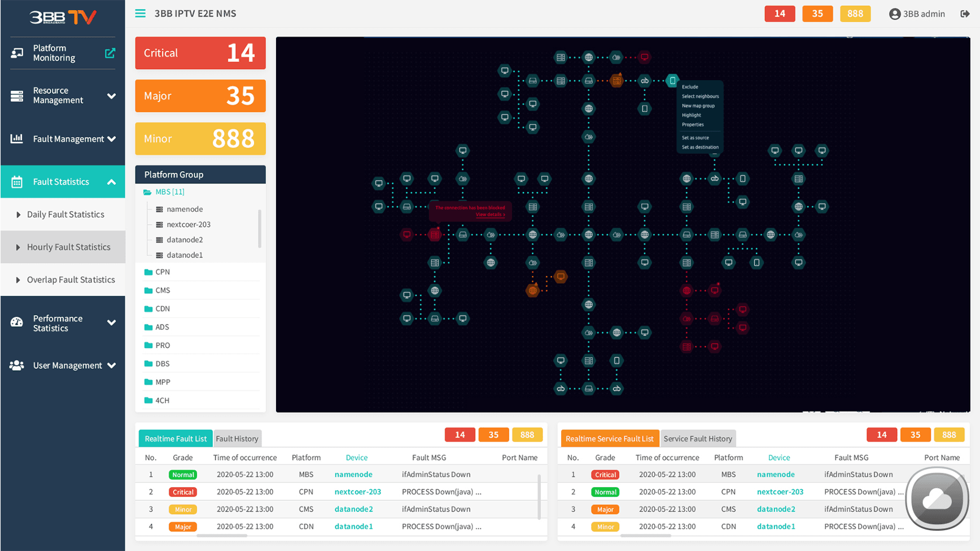980x551 pixels.
Task: Collapse the MBS [11] folder
Action: tap(147, 192)
